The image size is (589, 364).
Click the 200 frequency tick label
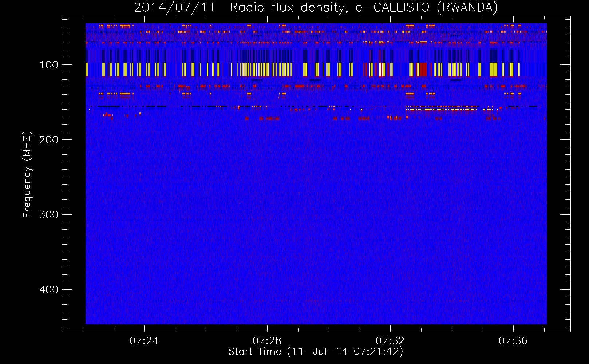click(x=49, y=140)
